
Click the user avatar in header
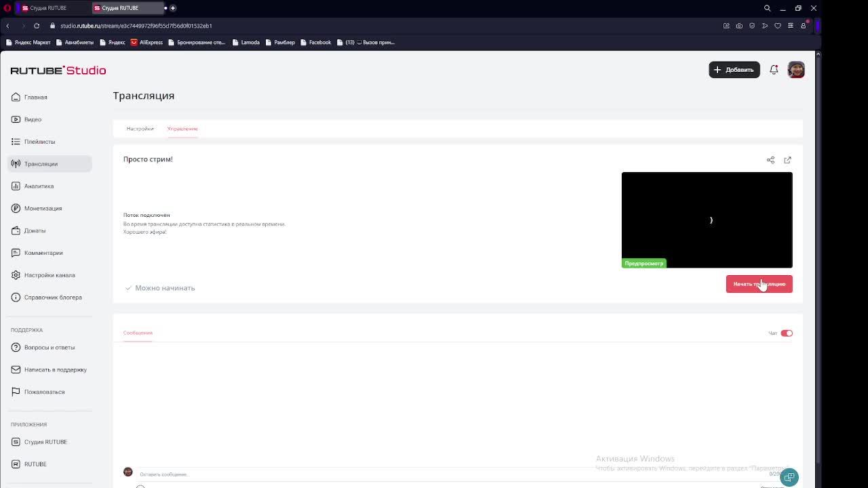(796, 70)
